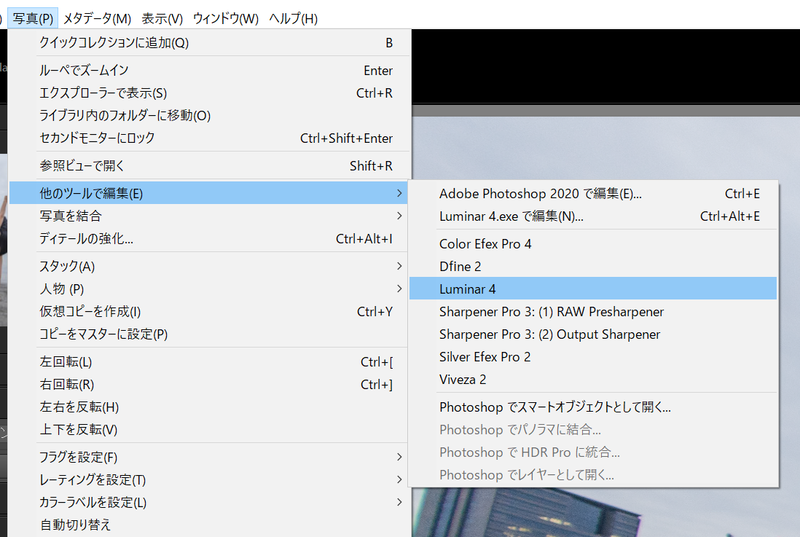Open the 写真(P) menu

[33, 19]
